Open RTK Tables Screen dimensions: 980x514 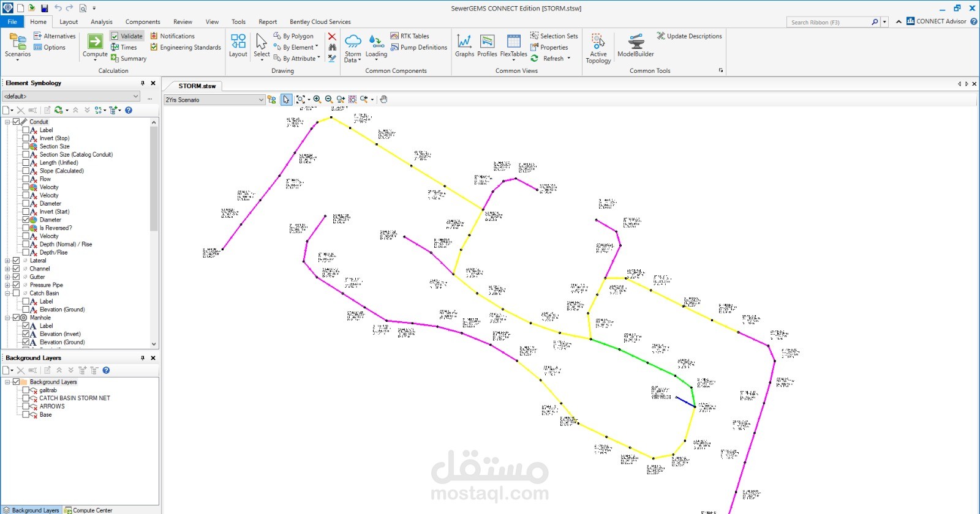coord(410,36)
